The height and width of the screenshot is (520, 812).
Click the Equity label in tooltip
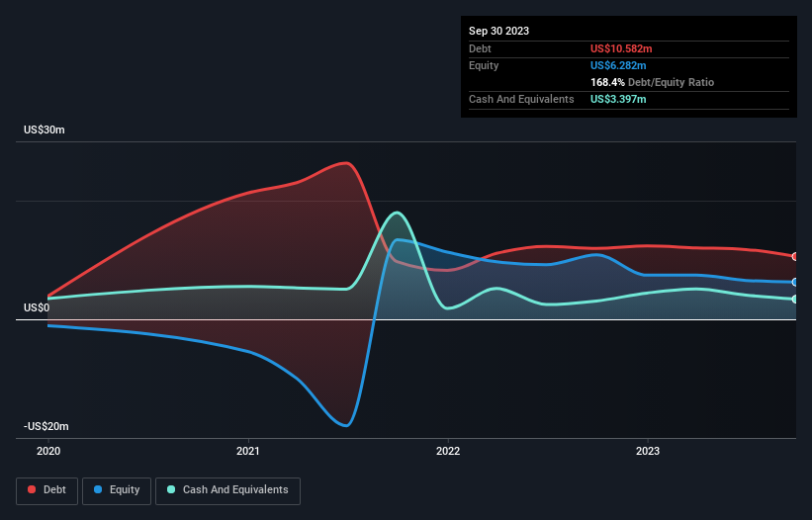click(x=484, y=65)
